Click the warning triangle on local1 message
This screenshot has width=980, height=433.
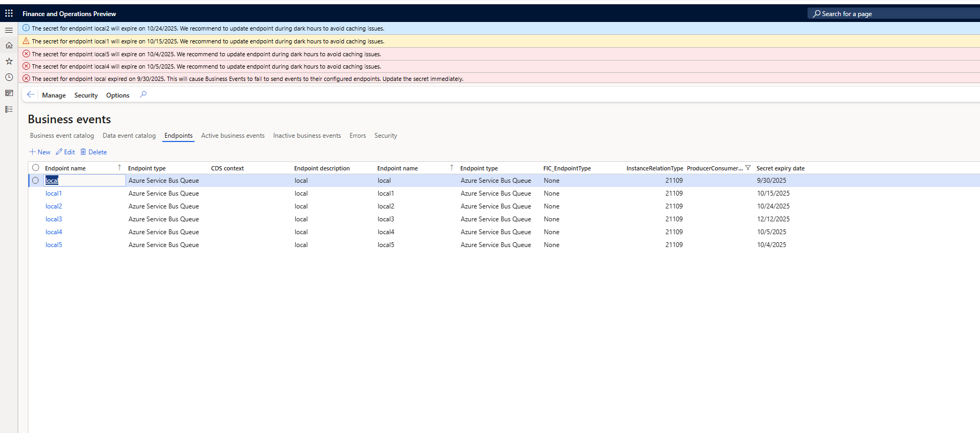click(x=26, y=41)
